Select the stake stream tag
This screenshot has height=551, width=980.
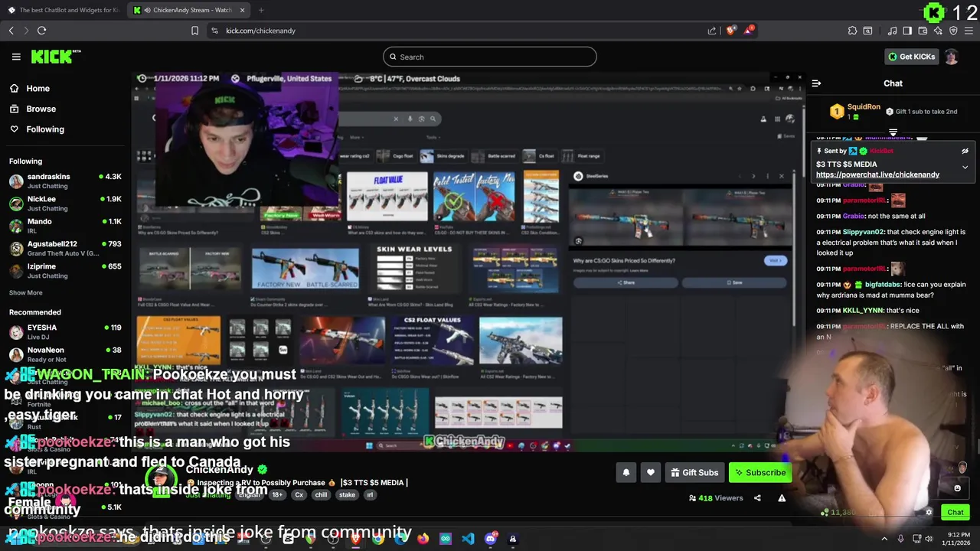pos(347,495)
